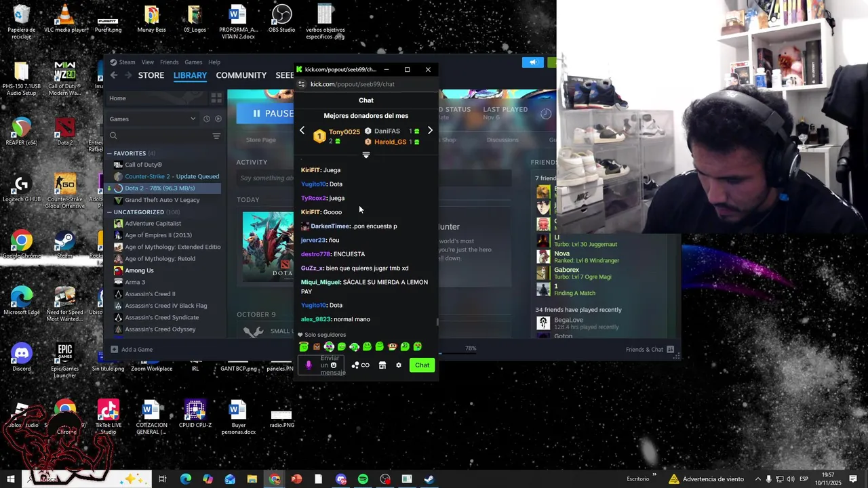Open Steam library advanced filter icon
The height and width of the screenshot is (488, 868).
pyautogui.click(x=216, y=136)
